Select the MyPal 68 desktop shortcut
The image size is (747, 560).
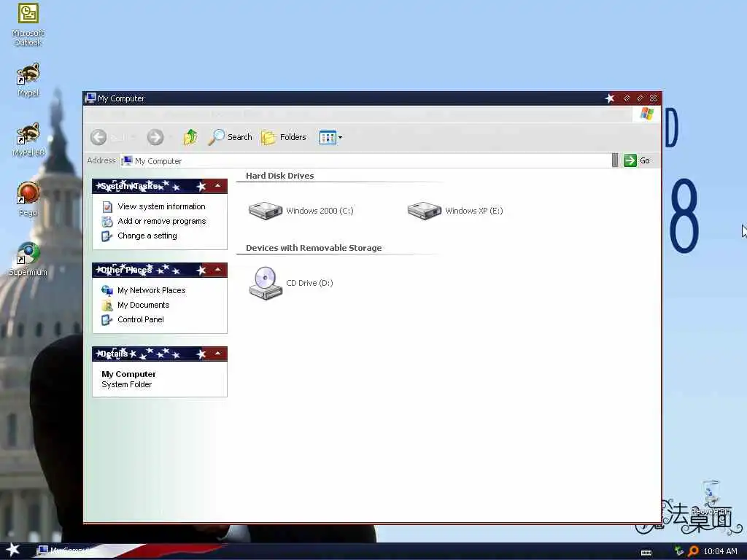point(28,140)
